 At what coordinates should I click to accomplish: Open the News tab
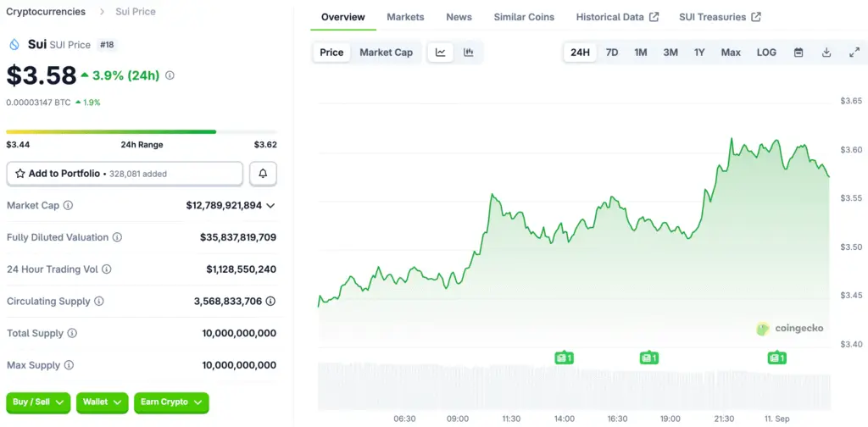(x=459, y=17)
